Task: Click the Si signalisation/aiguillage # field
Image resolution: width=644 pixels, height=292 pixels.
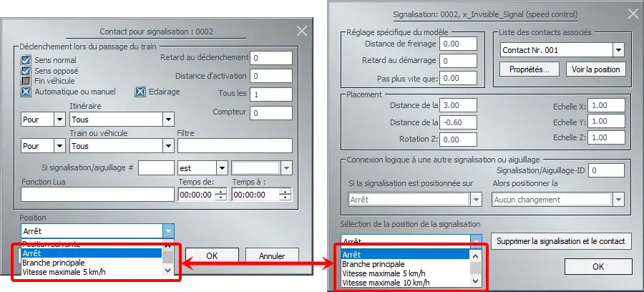Action: [156, 168]
